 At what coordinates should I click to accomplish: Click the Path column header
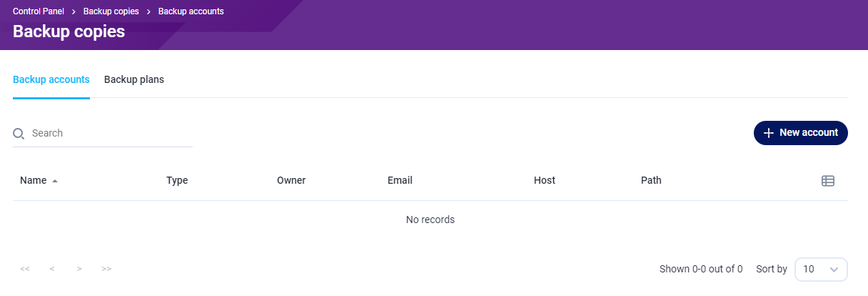click(x=651, y=180)
